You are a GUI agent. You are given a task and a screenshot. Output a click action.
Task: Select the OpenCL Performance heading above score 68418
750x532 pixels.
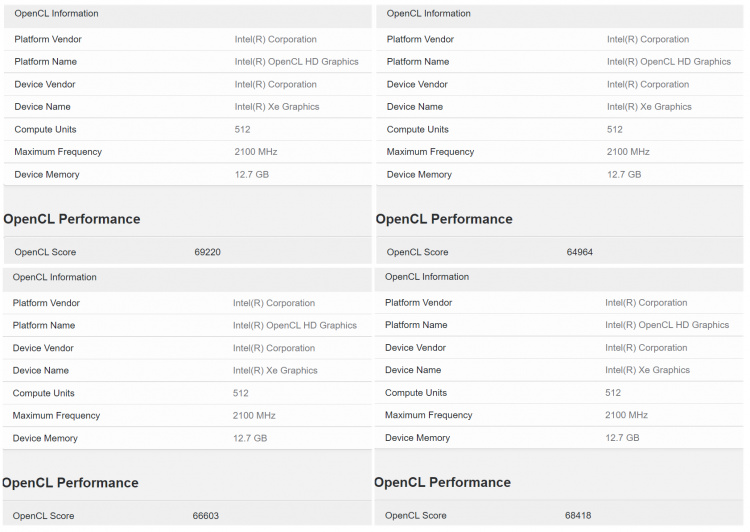(x=442, y=482)
